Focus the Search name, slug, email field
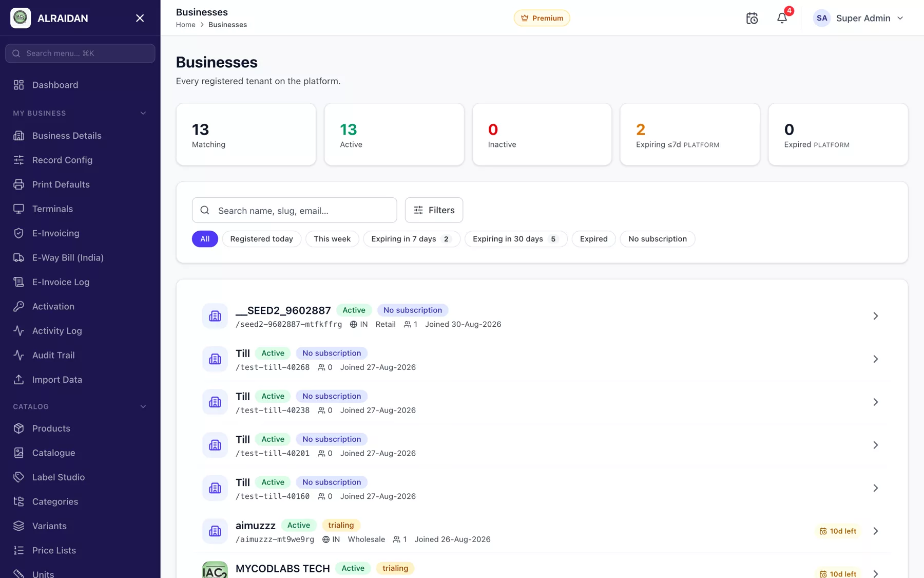Screen dimensions: 924x578 [294, 210]
